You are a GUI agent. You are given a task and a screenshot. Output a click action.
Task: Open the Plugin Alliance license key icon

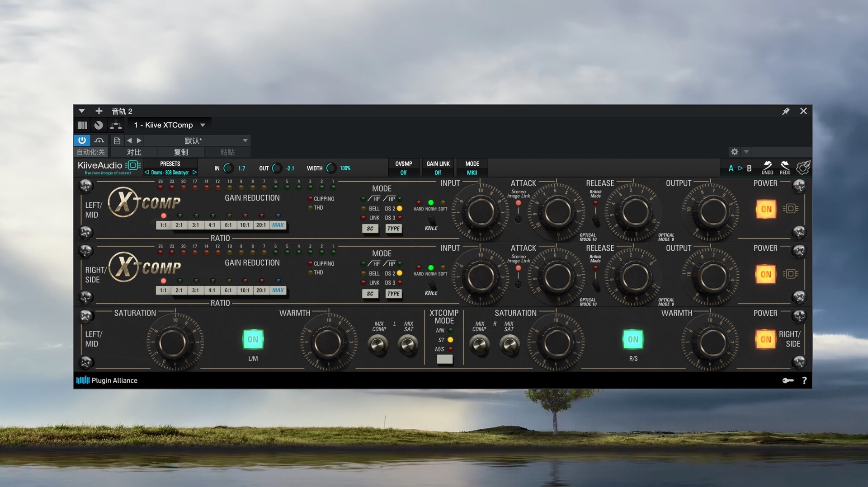pyautogui.click(x=788, y=380)
